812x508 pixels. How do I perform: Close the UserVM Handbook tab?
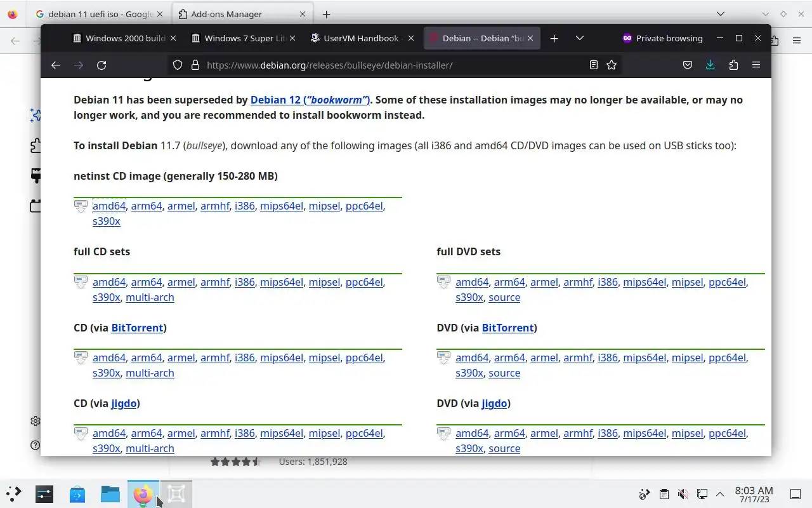tap(410, 38)
